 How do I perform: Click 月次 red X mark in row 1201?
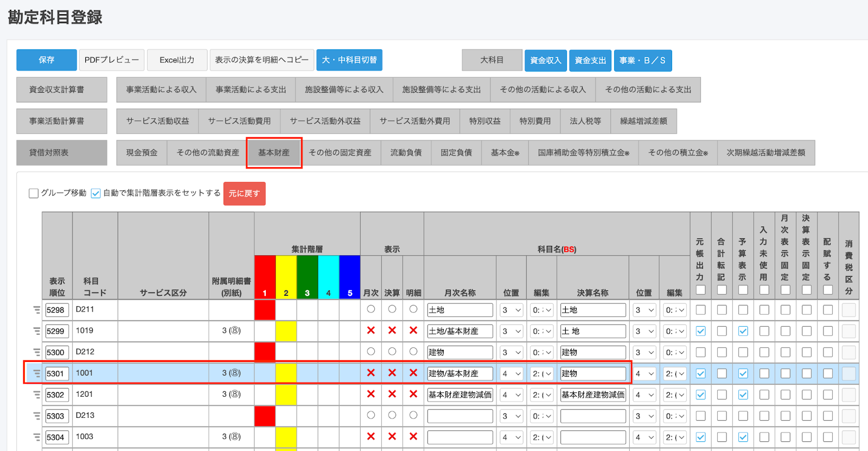tap(371, 394)
